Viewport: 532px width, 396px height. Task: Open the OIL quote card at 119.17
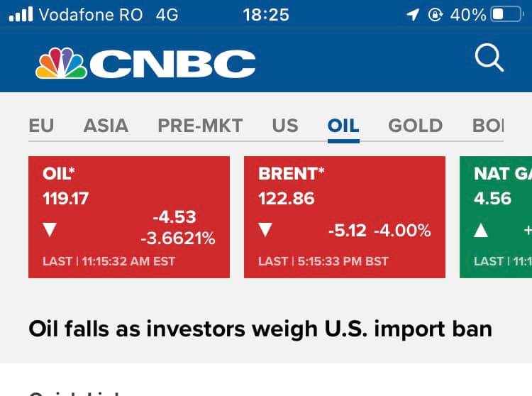point(129,216)
